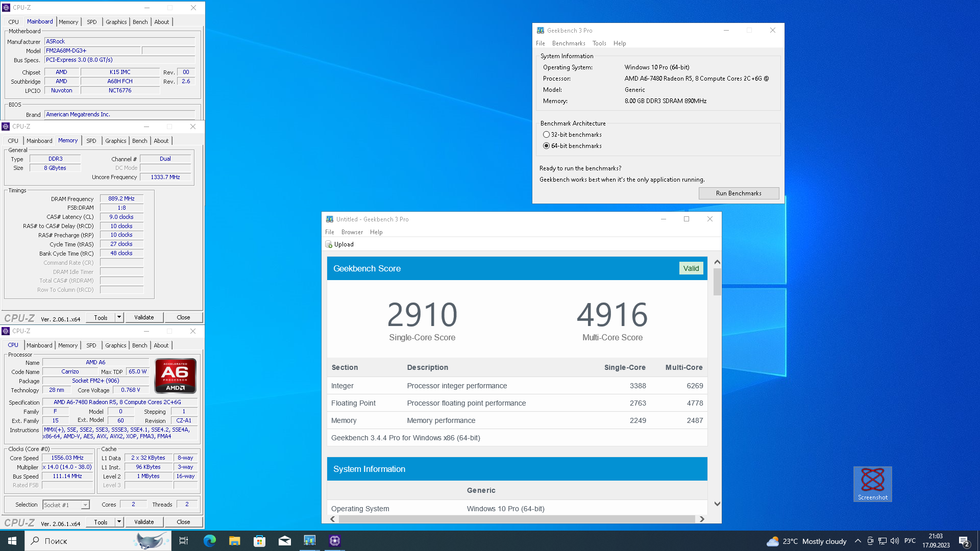Viewport: 980px width, 551px height.
Task: Click the Single-Core Score 2910 value
Action: click(422, 314)
